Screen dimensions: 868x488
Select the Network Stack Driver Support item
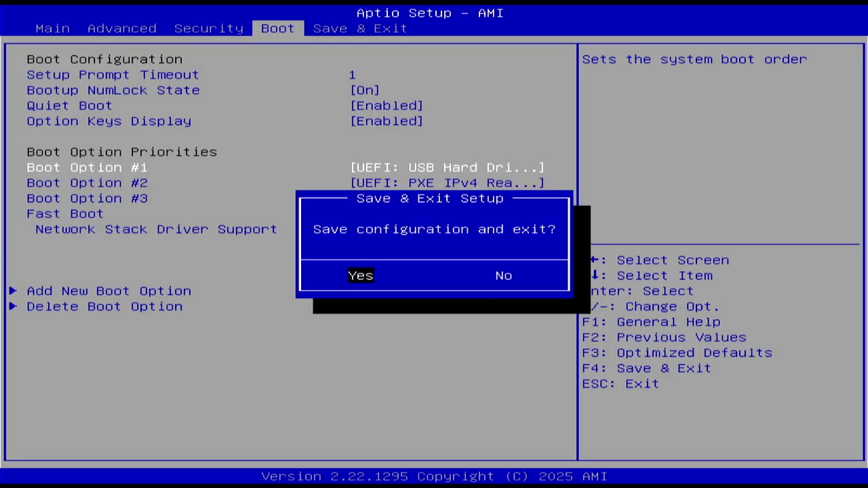(x=156, y=229)
